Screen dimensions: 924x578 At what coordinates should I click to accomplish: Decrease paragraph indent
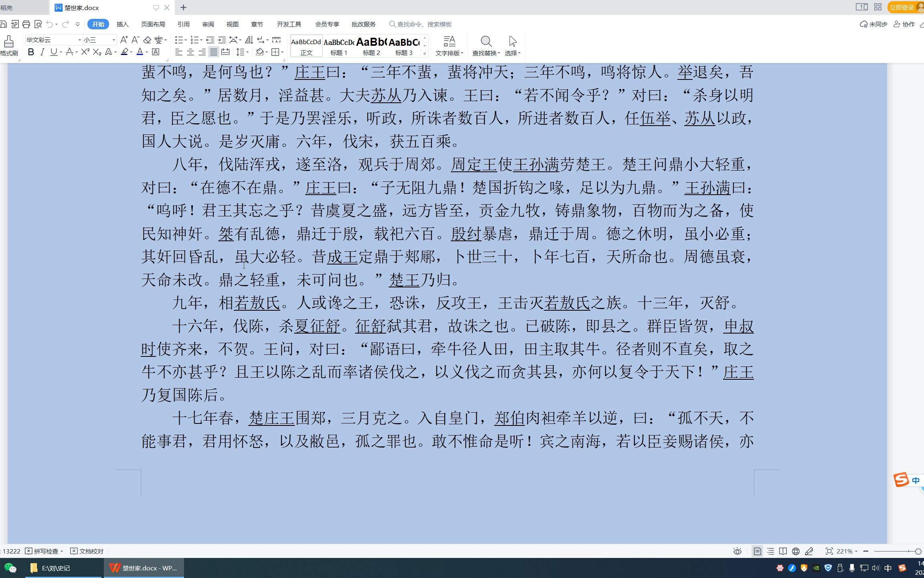[210, 40]
